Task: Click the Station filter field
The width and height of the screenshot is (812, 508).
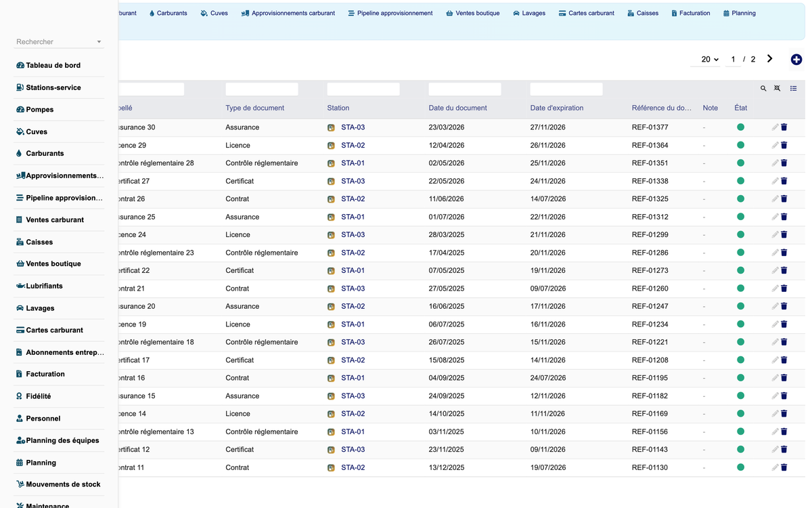Action: tap(363, 89)
